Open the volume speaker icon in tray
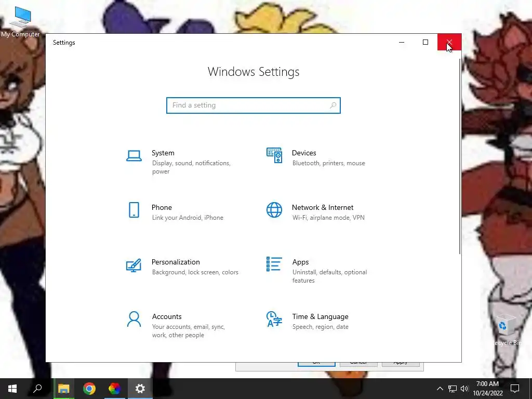Screen dimensions: 532x399 [x=464, y=389]
